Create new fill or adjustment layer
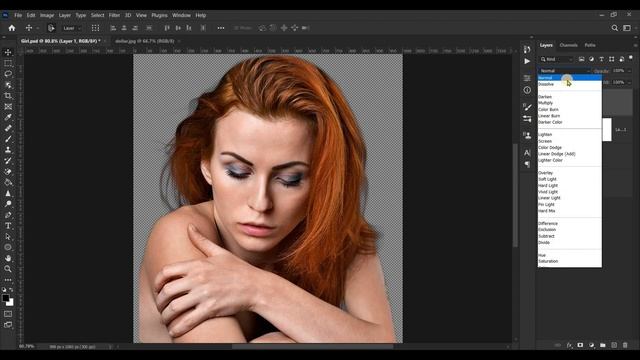 [x=591, y=345]
